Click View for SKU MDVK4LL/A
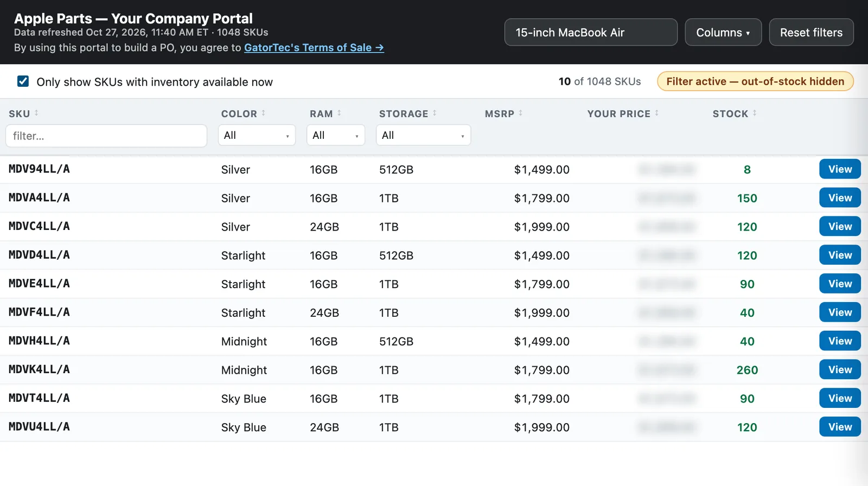This screenshot has height=486, width=868. click(840, 370)
